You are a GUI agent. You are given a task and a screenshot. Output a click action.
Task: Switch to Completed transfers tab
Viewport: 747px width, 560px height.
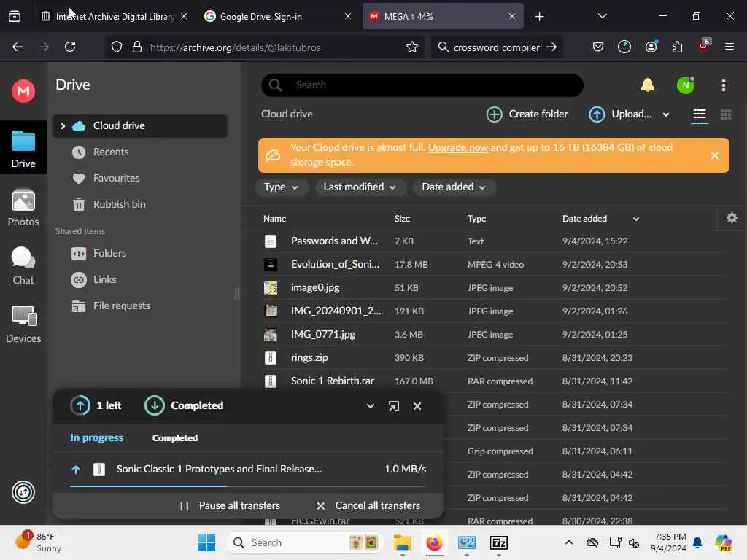pos(175,437)
